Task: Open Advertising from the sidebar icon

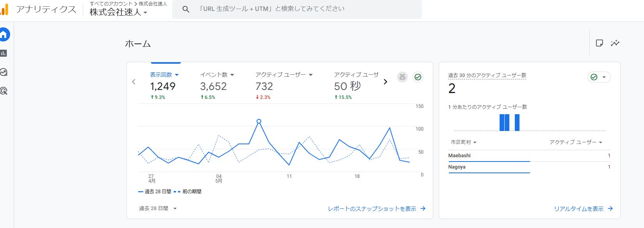Action: (4, 91)
